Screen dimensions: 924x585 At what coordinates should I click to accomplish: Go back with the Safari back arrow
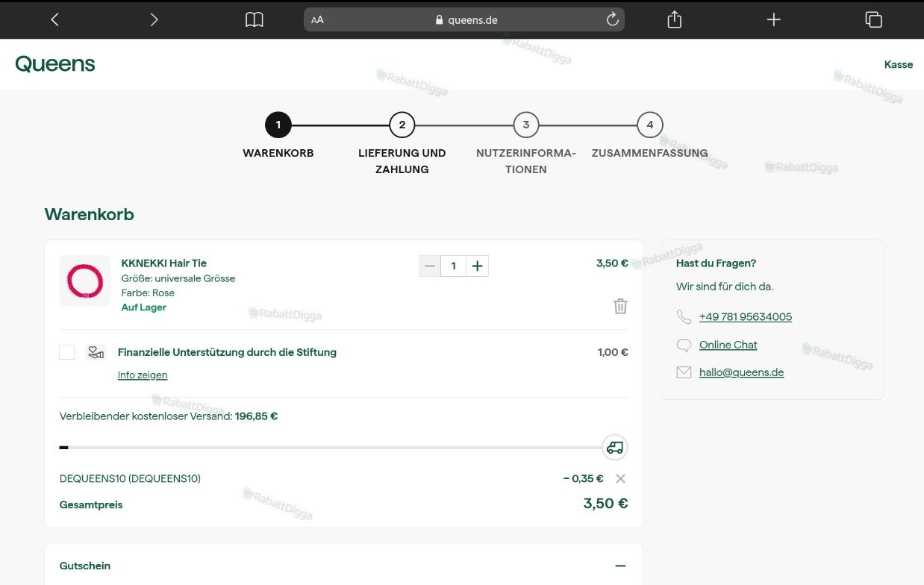pos(54,20)
